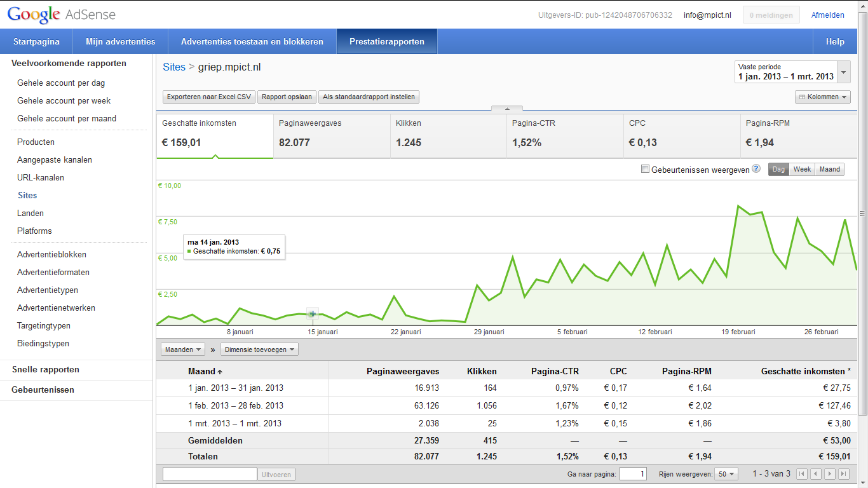The image size is (868, 488).
Task: Click the Rapport opslaan button
Action: [287, 97]
